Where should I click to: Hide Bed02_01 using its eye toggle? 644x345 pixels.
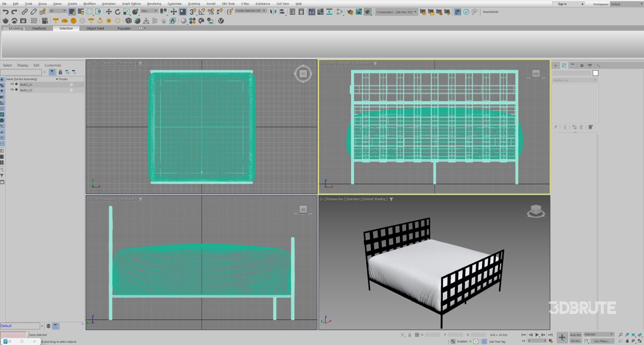coord(12,85)
